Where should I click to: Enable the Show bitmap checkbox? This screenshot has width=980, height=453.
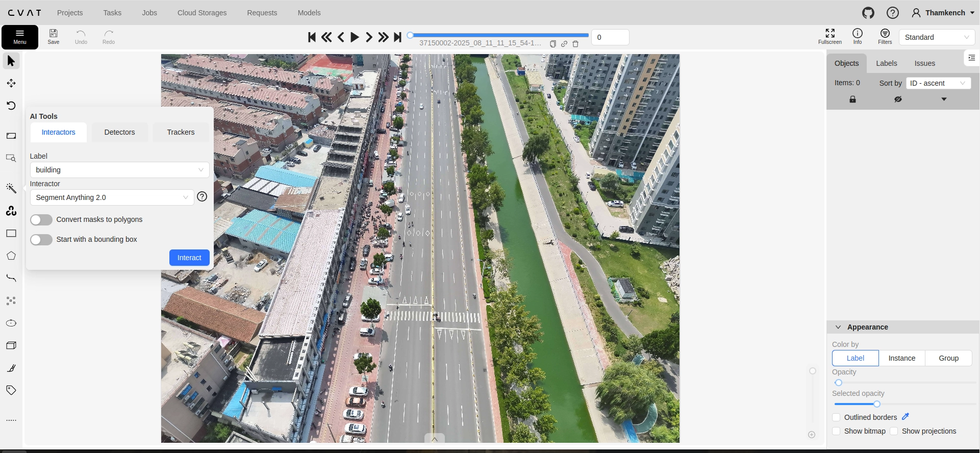click(x=836, y=431)
